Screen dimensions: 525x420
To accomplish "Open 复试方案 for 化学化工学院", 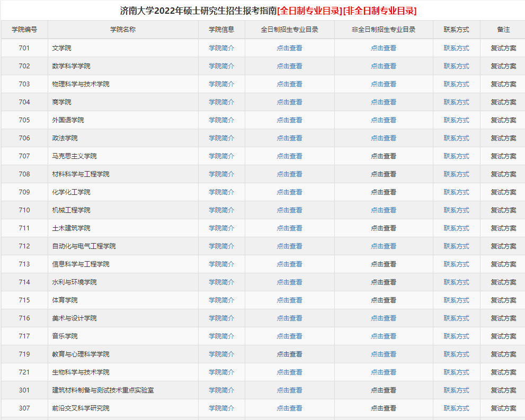I will pyautogui.click(x=503, y=192).
